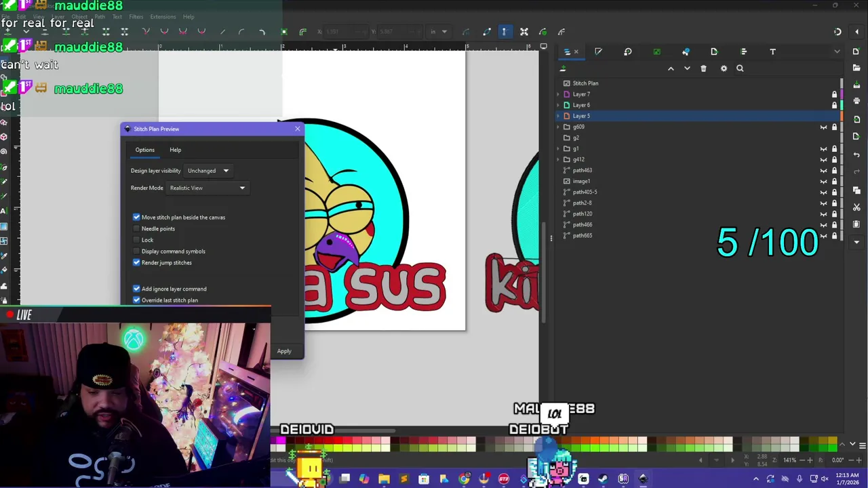Unlock Layer 7 via its padlock icon
This screenshot has height=488, width=868.
[x=834, y=94]
